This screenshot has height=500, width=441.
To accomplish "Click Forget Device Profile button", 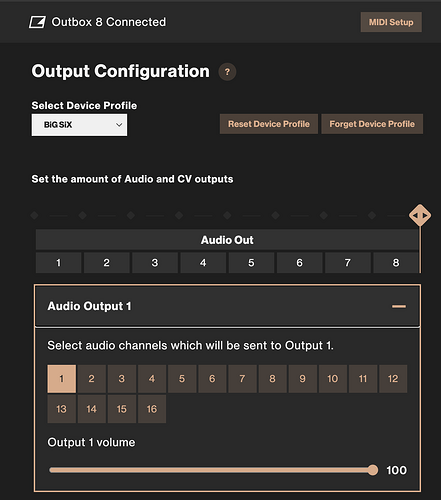I will point(372,124).
